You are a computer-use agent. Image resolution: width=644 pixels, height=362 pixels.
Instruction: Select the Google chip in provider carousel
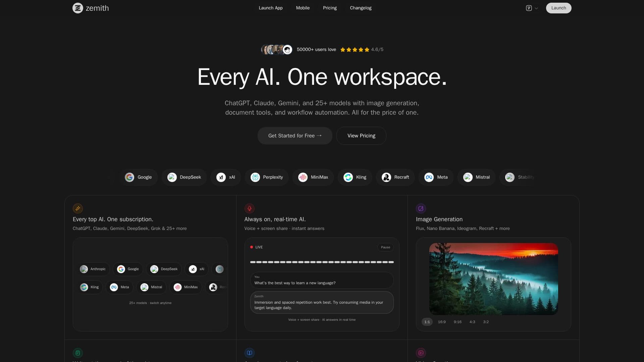coord(139,177)
